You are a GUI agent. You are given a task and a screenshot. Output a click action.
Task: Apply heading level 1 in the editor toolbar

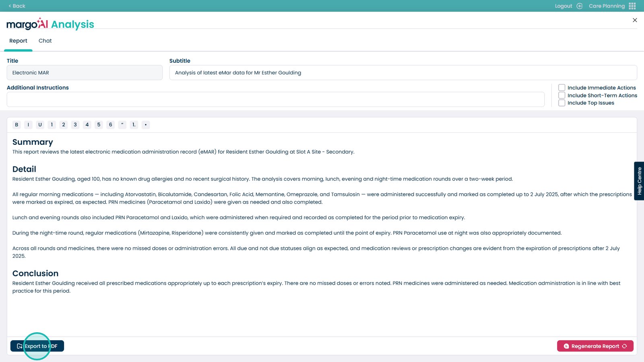(52, 125)
